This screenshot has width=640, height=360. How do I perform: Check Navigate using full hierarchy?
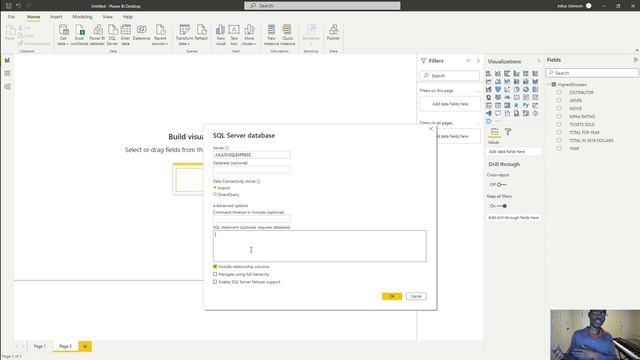(215, 274)
